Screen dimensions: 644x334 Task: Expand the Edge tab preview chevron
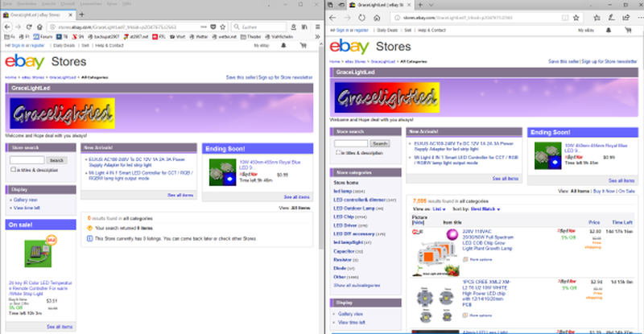click(431, 5)
